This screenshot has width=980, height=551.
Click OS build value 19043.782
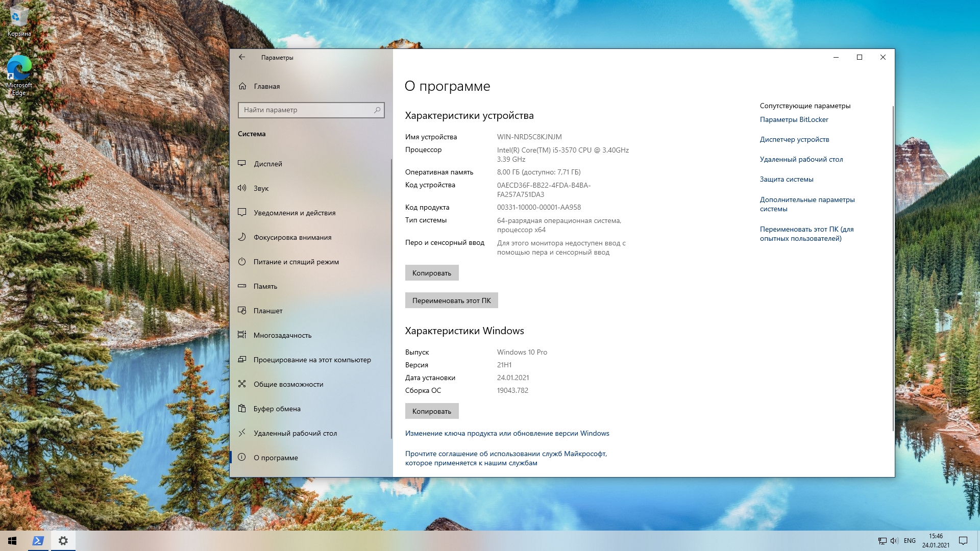point(512,390)
